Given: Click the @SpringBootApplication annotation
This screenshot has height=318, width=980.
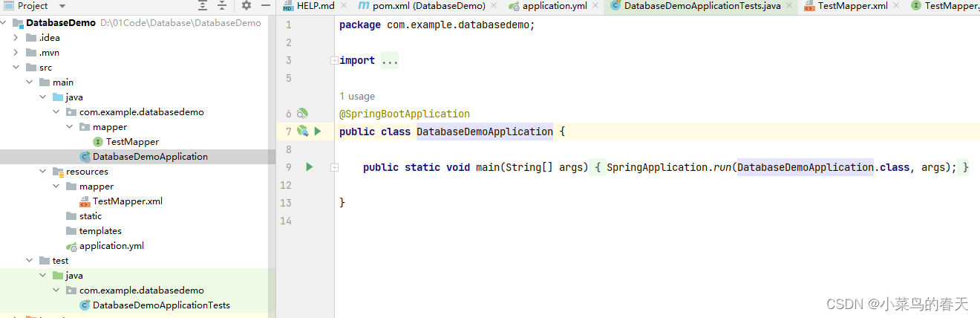Looking at the screenshot, I should [x=405, y=114].
